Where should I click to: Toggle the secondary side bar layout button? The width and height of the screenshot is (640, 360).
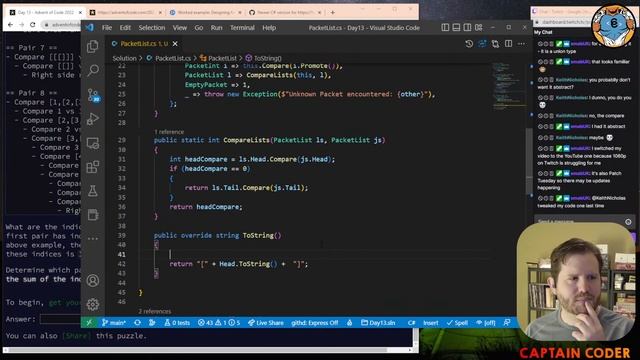click(x=467, y=27)
